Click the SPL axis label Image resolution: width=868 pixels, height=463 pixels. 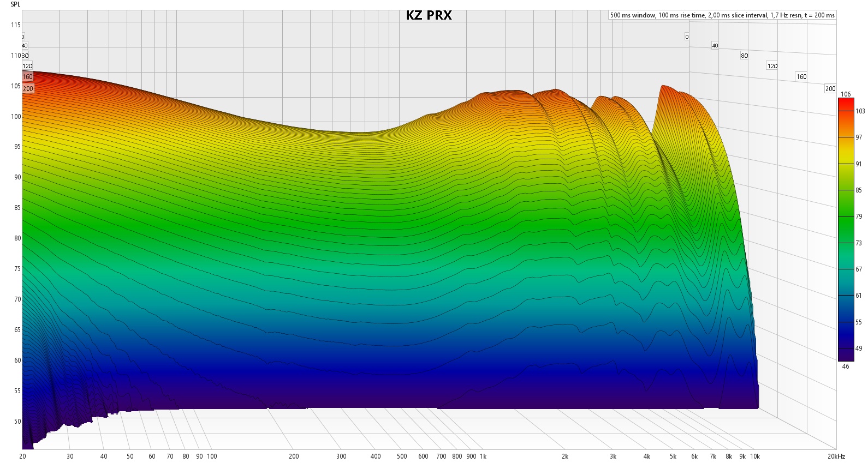(15, 4)
